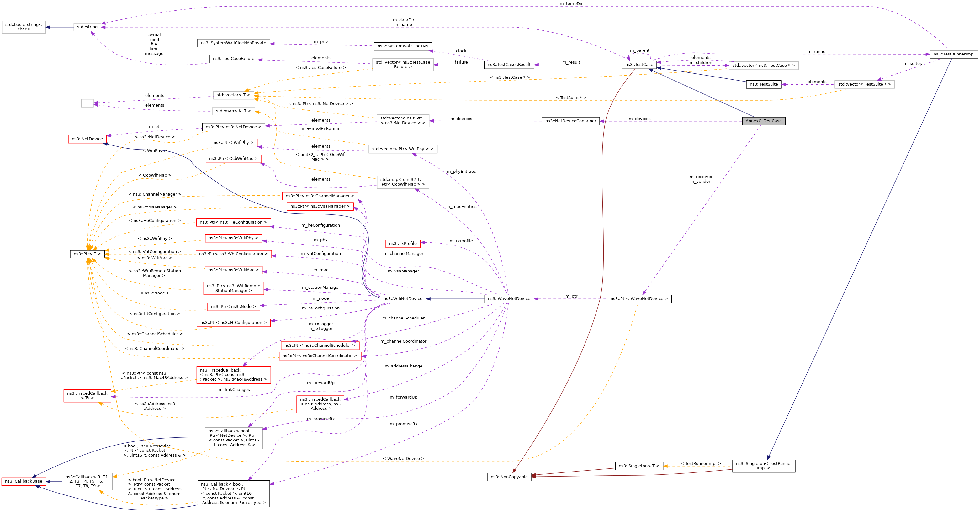Open the ns3::CallbackBase node
980x512 pixels.
point(24,482)
